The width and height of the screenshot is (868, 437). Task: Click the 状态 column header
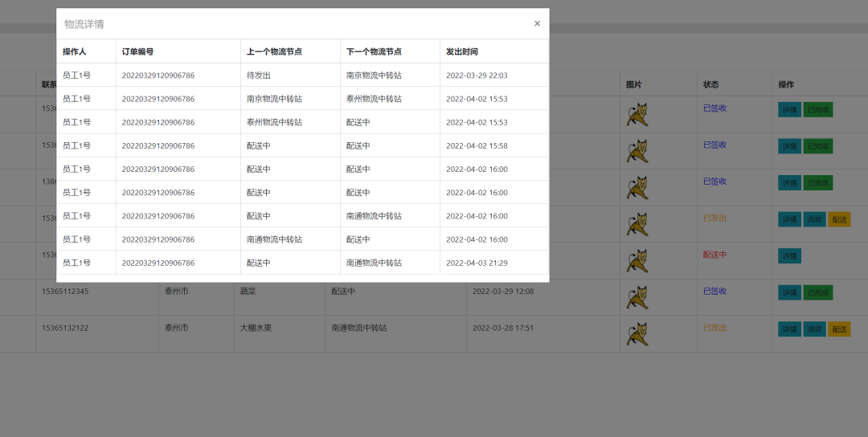710,84
